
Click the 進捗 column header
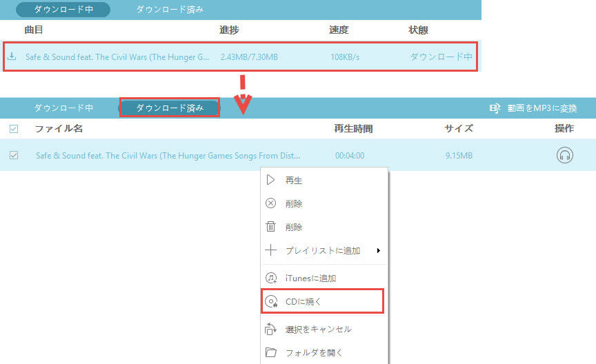pos(229,30)
